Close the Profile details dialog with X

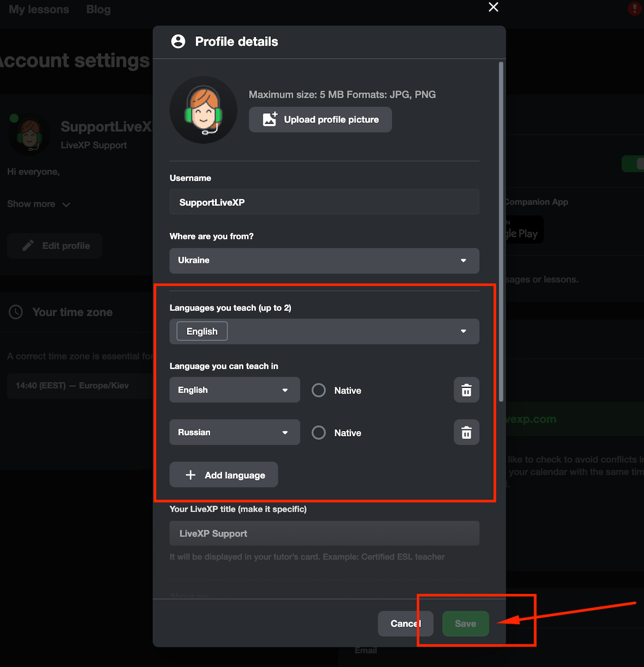click(x=493, y=7)
